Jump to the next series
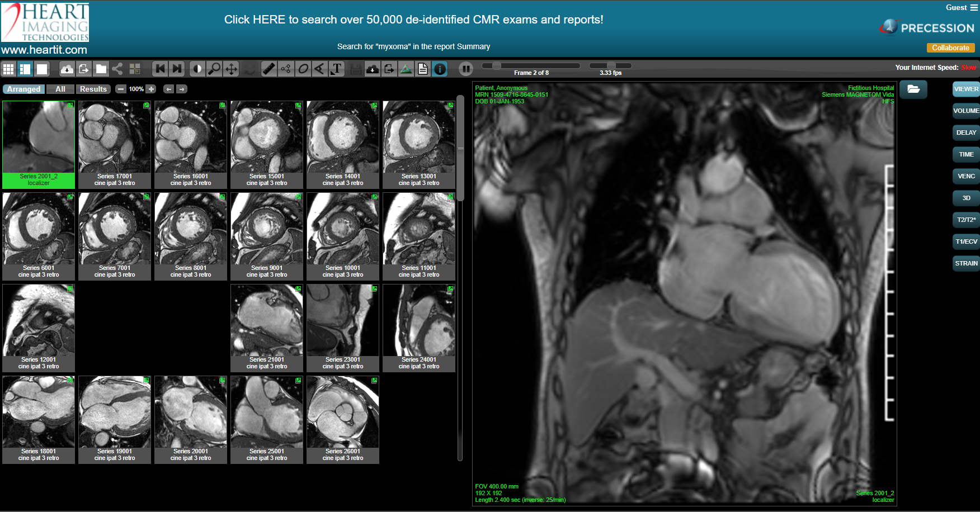 click(177, 69)
